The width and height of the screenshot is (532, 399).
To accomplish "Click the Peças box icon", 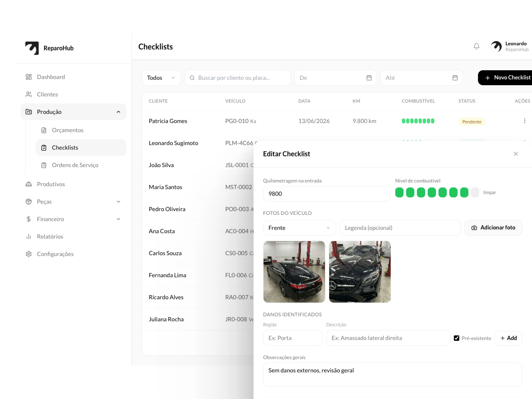I will point(29,202).
